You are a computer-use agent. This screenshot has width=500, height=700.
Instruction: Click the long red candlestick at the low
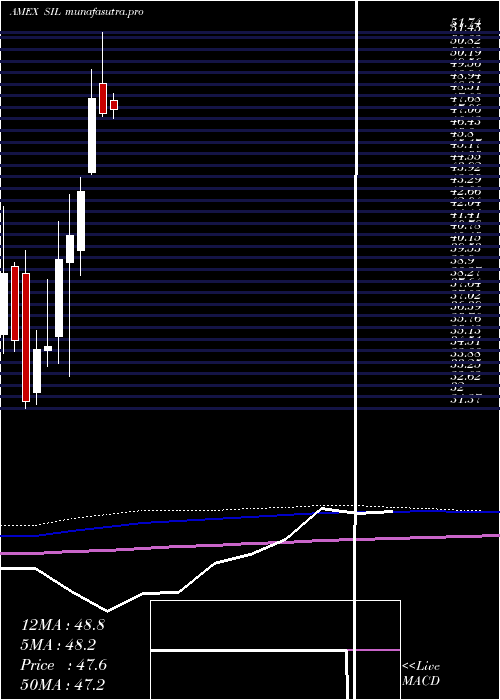(x=26, y=337)
